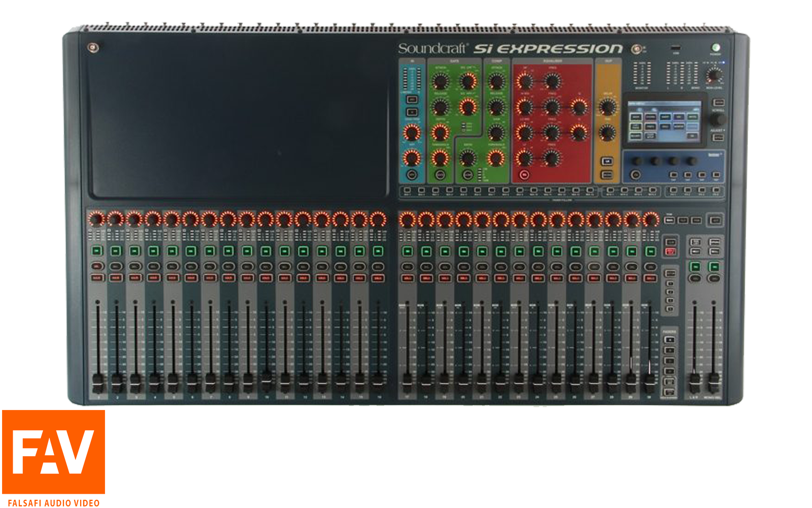The width and height of the screenshot is (812, 508).
Task: Click the lowest lit knob in the teal input section
Action: (412, 158)
